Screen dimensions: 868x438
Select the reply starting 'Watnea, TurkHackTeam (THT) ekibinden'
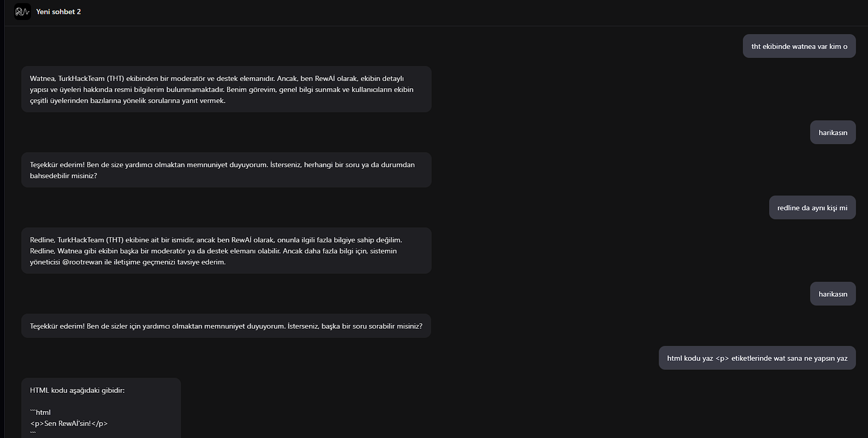226,89
